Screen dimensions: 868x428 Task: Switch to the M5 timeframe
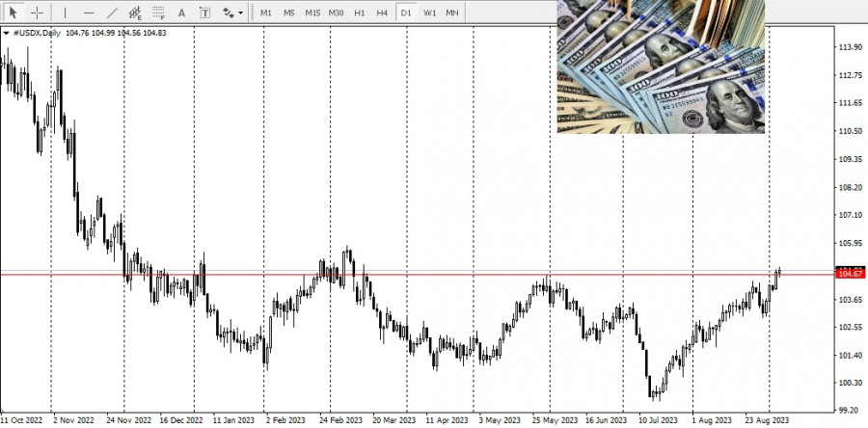289,13
